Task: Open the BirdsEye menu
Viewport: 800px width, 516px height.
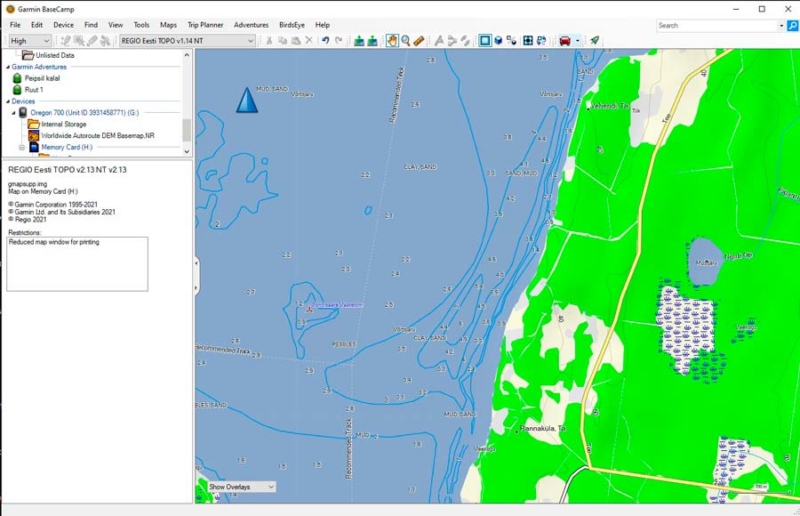Action: (x=292, y=24)
